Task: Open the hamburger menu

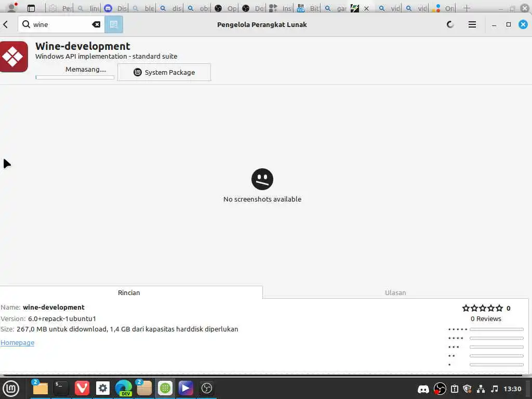Action: pos(472,24)
